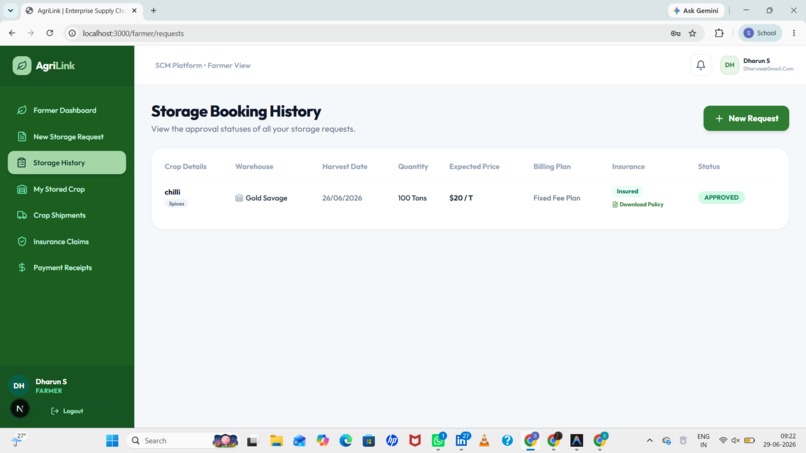This screenshot has width=806, height=453.
Task: Click the 100 Tons quantity value
Action: (x=412, y=198)
